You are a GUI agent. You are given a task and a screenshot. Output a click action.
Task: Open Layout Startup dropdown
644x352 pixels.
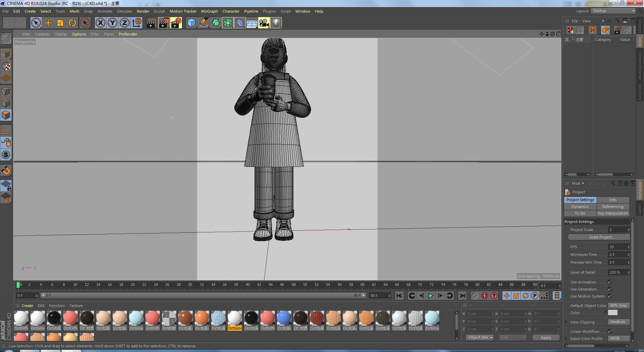[x=613, y=11]
